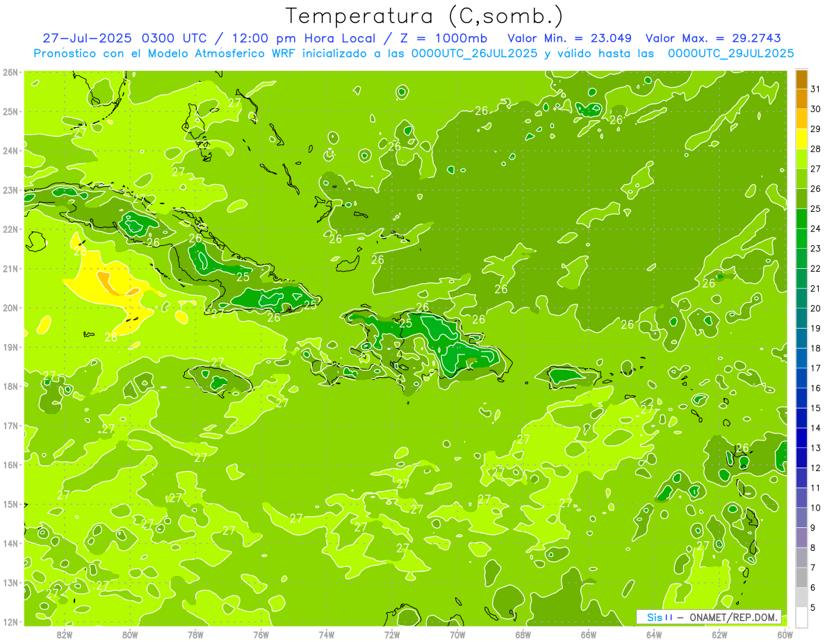
Task: Click the 28 contour label near 20N 80W
Action: (111, 338)
